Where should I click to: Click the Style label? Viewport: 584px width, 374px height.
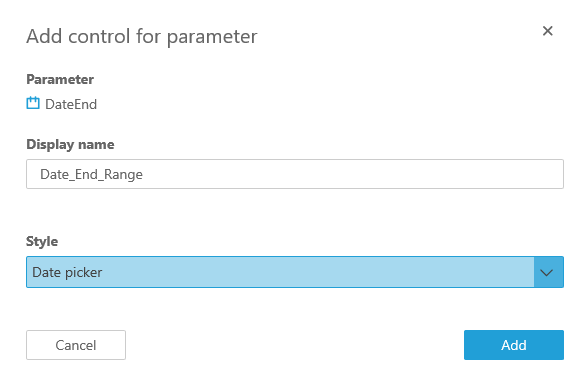pos(42,241)
